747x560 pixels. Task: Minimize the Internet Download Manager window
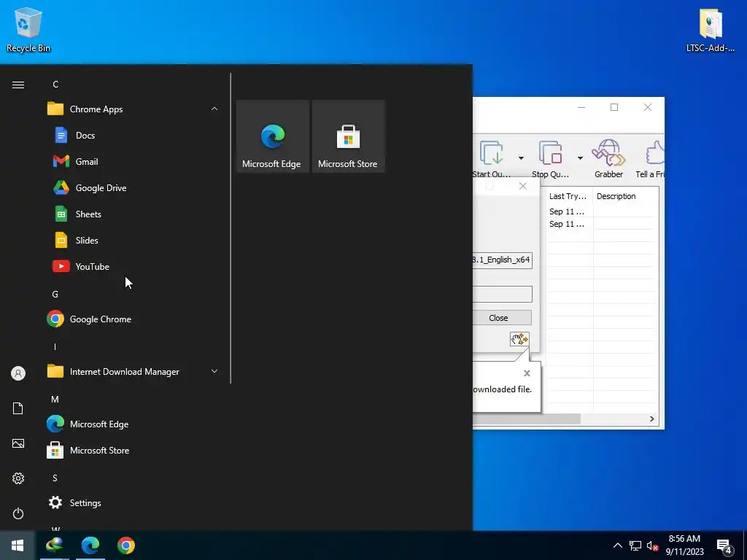point(581,108)
